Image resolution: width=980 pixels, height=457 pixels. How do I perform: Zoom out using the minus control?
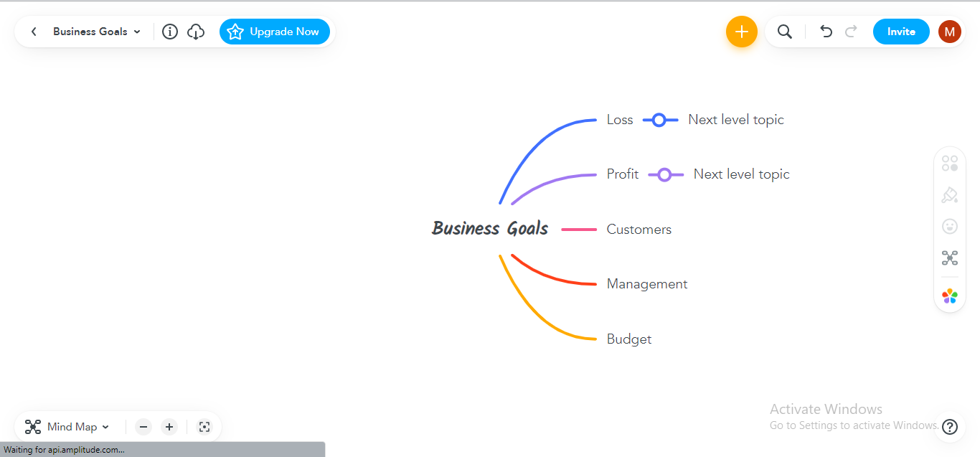[x=143, y=426]
